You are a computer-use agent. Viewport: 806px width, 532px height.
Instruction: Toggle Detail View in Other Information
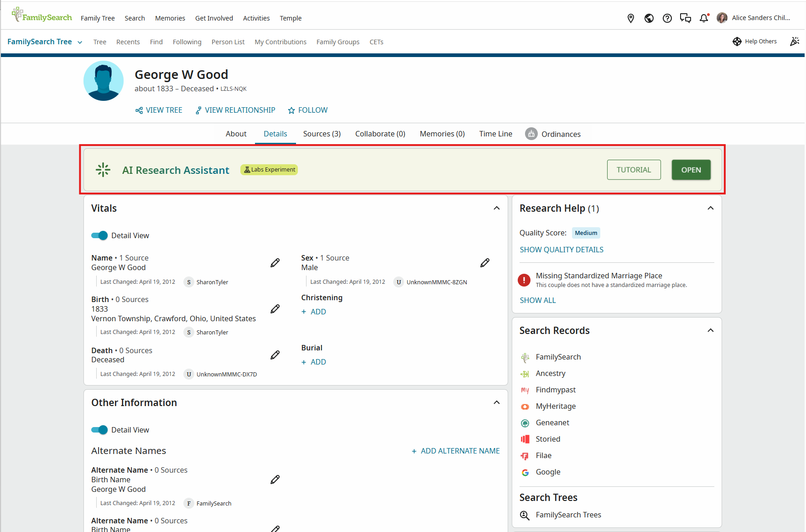point(99,430)
